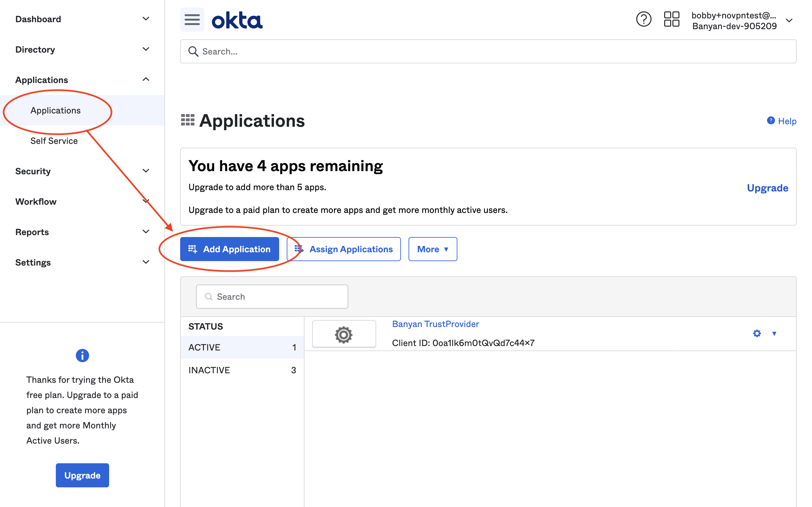Screen dimensions: 812x507
Task: Click the info icon in sidebar
Action: point(82,356)
